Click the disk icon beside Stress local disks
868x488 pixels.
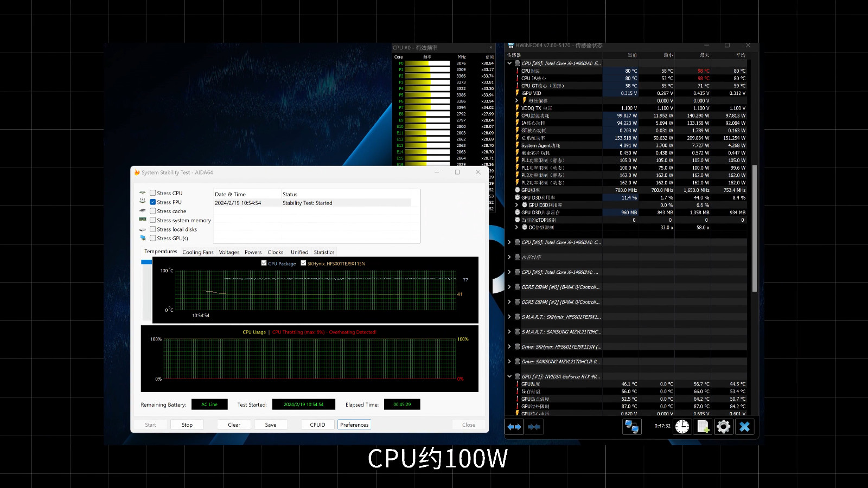click(x=143, y=229)
